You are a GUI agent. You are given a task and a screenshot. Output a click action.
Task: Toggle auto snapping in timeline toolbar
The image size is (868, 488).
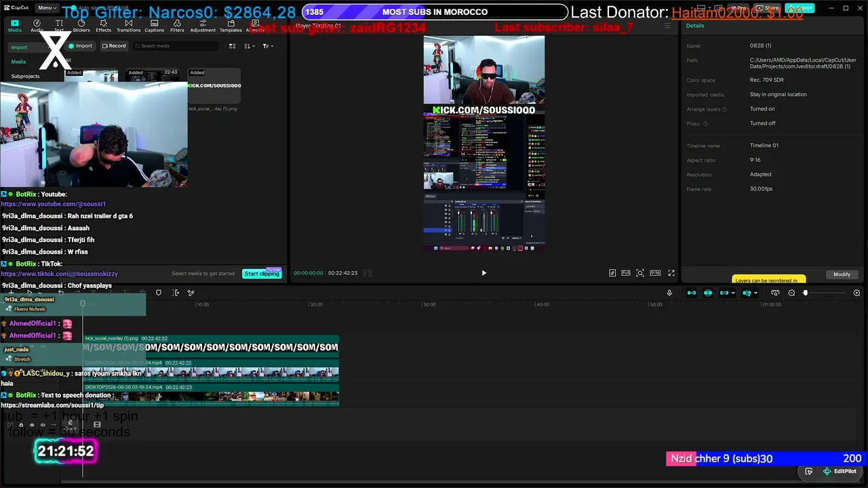(x=708, y=293)
